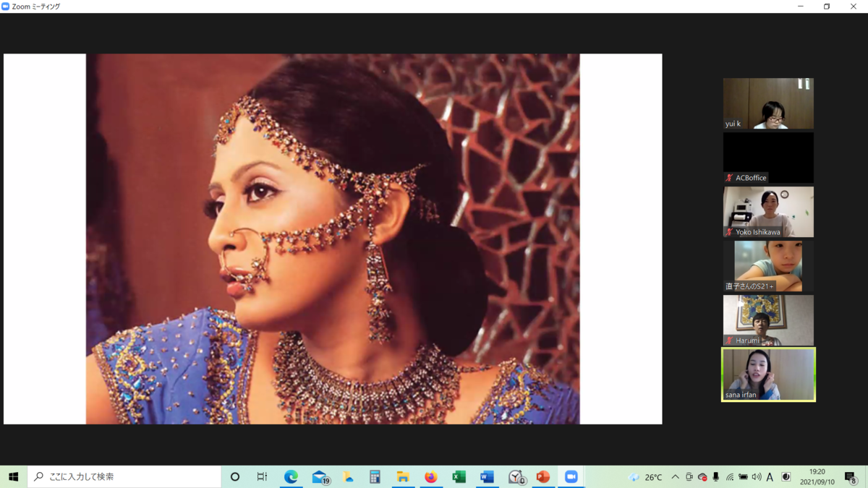868x488 pixels.
Task: Click the name label 'sana irfan'
Action: [741, 395]
